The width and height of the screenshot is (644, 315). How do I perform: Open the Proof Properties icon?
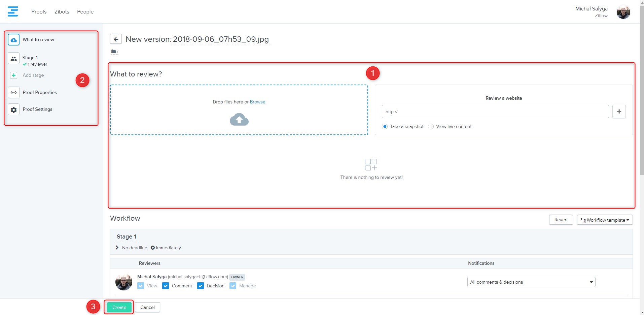tap(13, 92)
